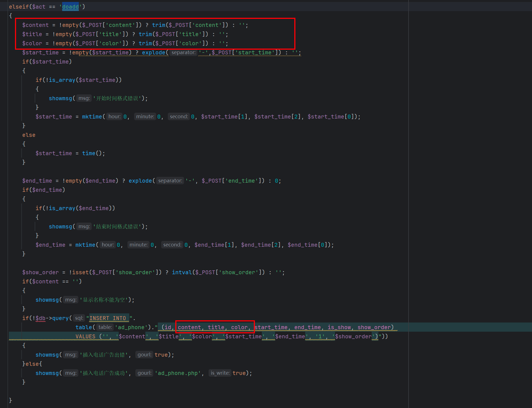The height and width of the screenshot is (408, 532).
Task: Click the '开始时间格式错误' message string
Action: point(117,98)
